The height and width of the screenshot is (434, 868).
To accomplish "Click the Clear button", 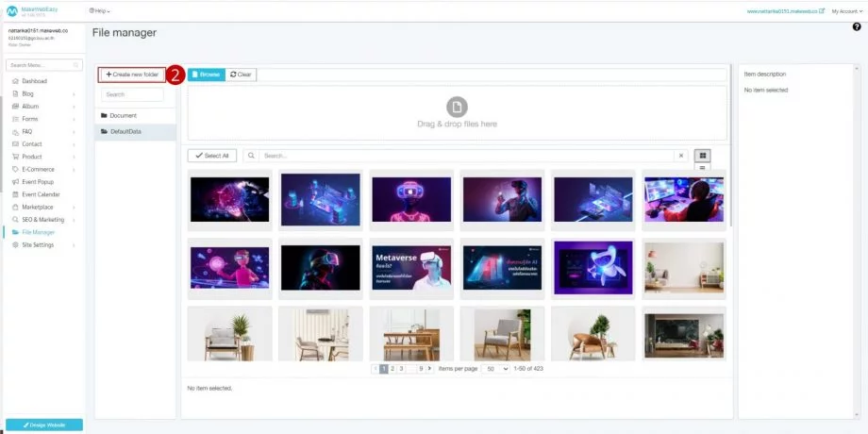I will click(x=241, y=75).
